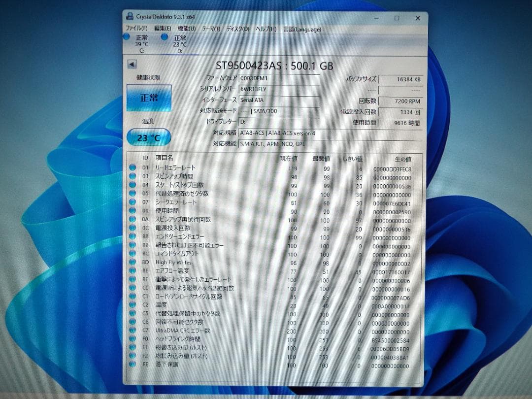Click the status light for UltraDMA CRCエラー数
The width and height of the screenshot is (532, 399).
(132, 332)
